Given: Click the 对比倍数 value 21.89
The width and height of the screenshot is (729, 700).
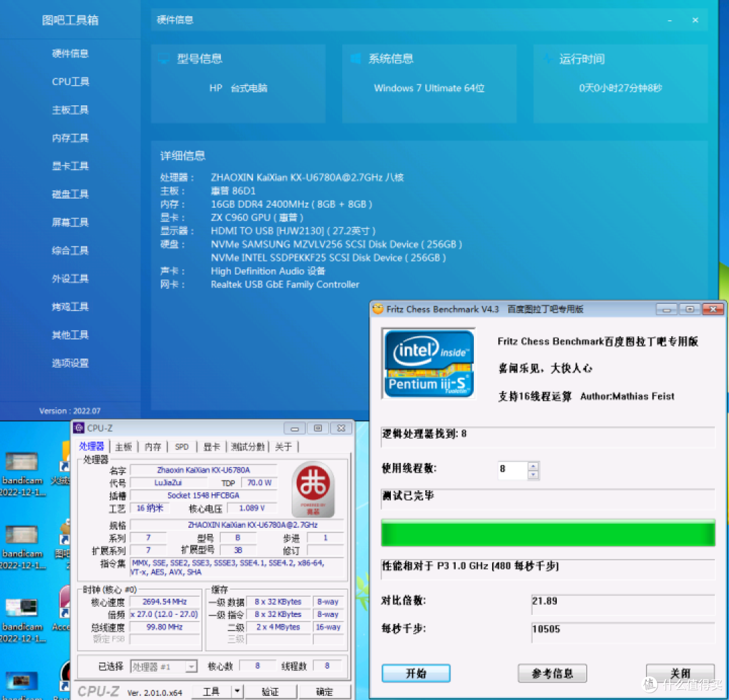Looking at the screenshot, I should 623,604.
